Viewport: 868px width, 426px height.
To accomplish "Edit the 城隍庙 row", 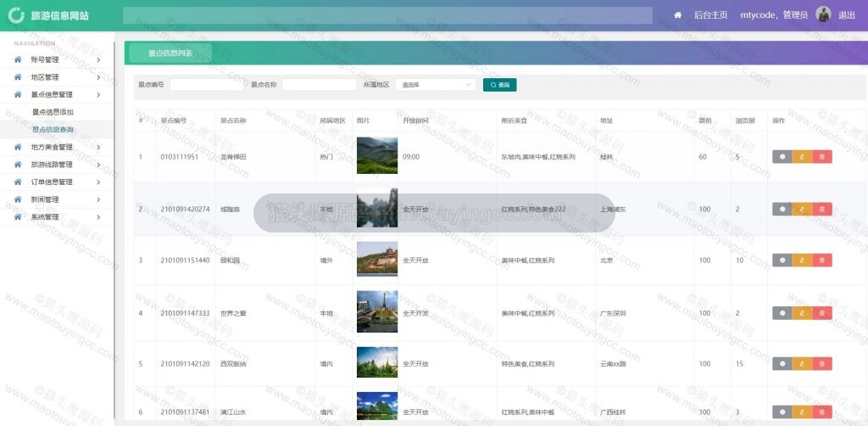I will 802,209.
